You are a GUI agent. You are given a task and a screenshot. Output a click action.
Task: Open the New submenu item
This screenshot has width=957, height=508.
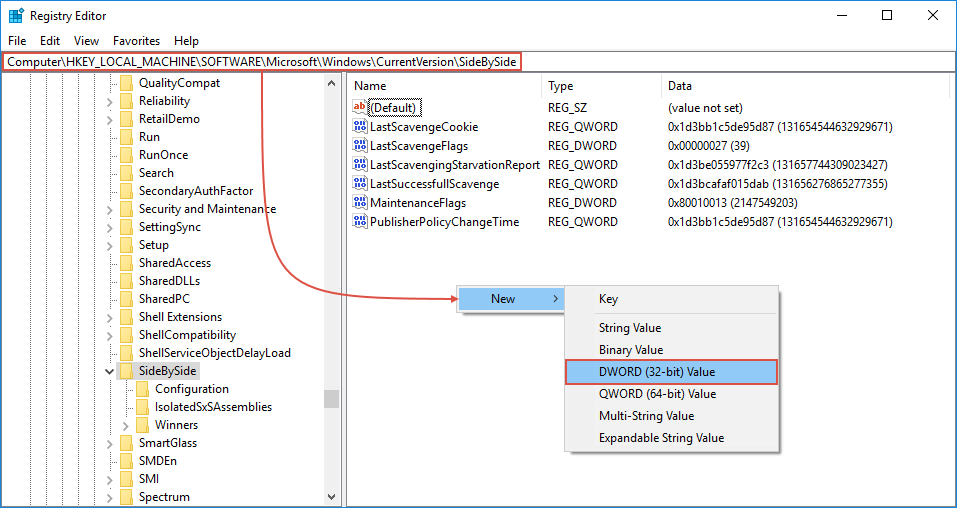point(511,299)
